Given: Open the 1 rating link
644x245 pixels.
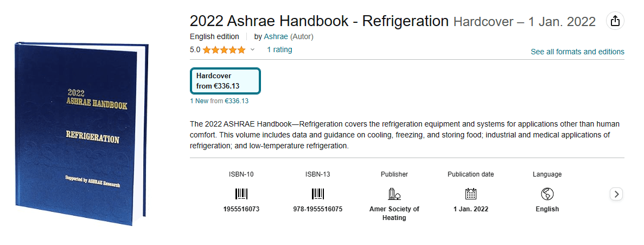Looking at the screenshot, I should point(279,49).
